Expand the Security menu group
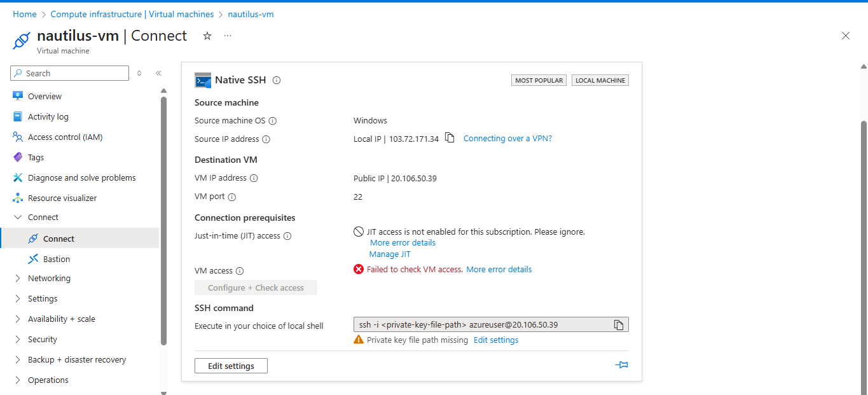The height and width of the screenshot is (395, 868). 42,339
